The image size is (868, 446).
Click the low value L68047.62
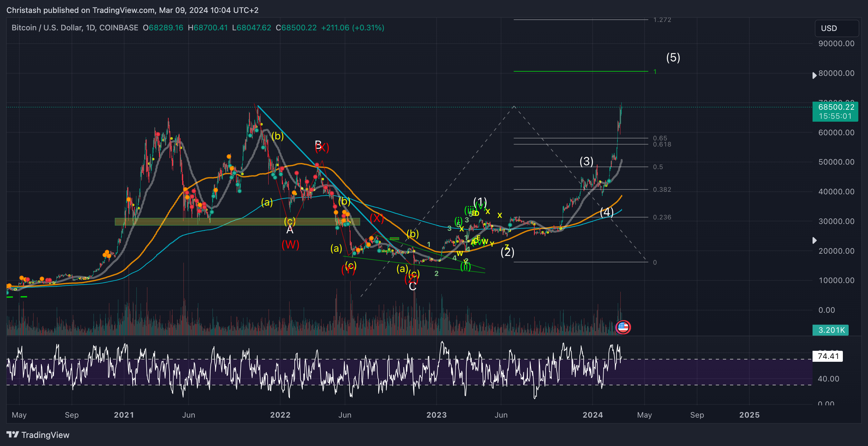pyautogui.click(x=252, y=28)
